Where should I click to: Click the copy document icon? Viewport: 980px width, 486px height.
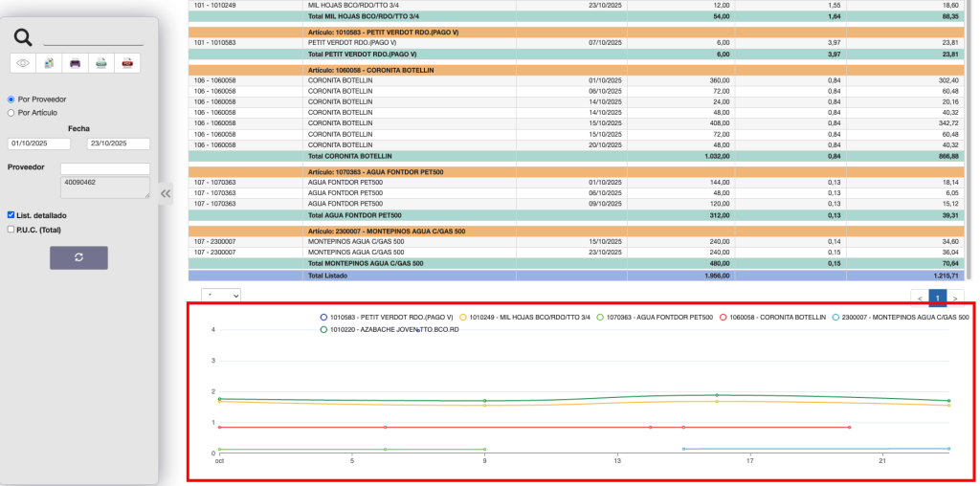(49, 64)
